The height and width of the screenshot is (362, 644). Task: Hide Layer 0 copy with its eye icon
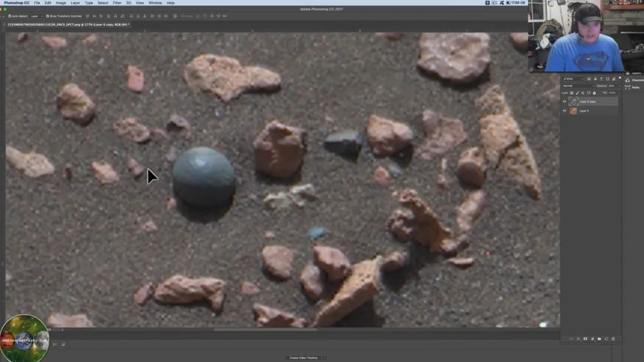(x=564, y=102)
